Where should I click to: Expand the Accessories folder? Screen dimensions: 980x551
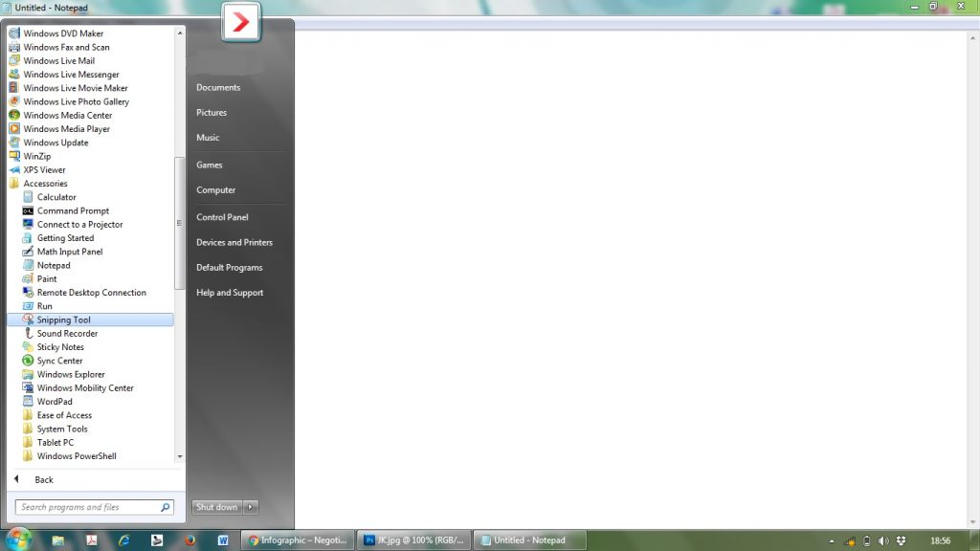[x=45, y=183]
